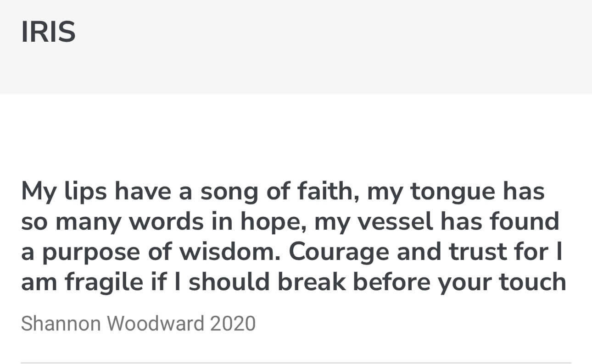Viewport: 592px width, 364px height.
Task: Click the word "Courage" in the quote
Action: click(340, 252)
